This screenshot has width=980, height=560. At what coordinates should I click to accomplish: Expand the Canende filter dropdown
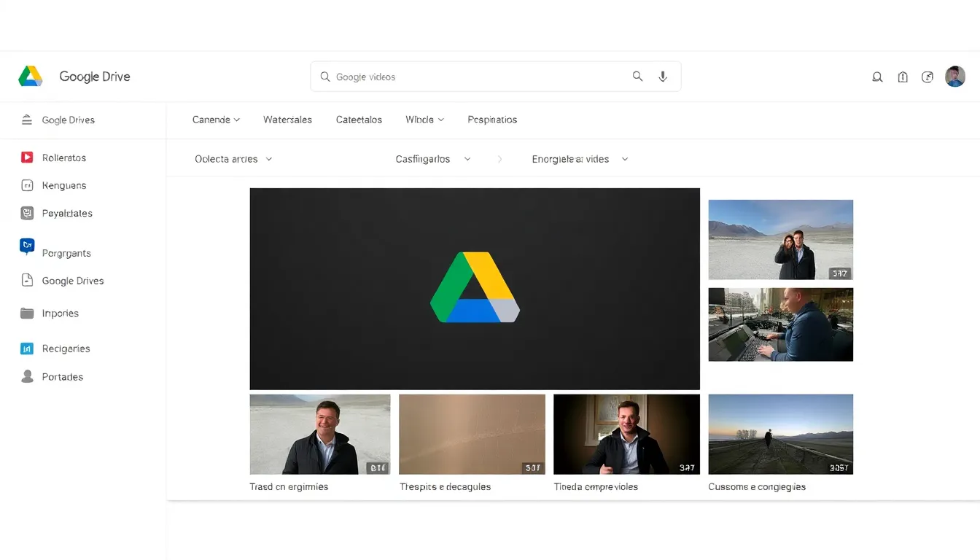point(215,119)
